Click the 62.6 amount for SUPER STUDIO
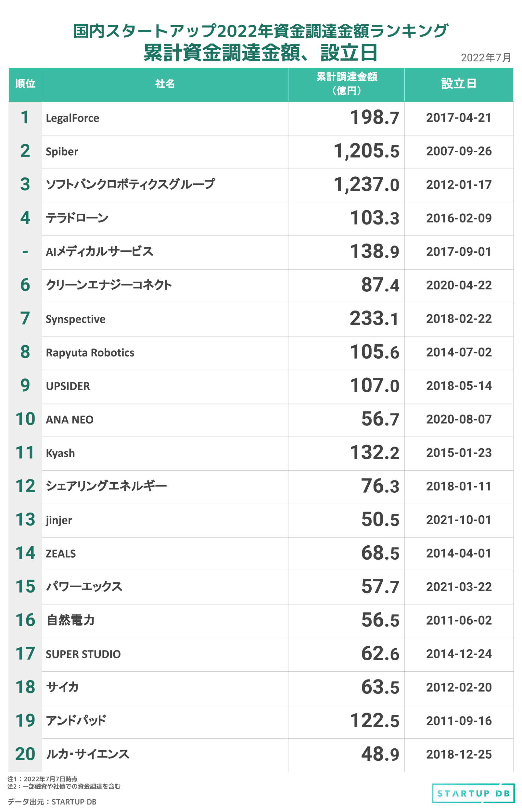This screenshot has height=812, width=522. [380, 654]
